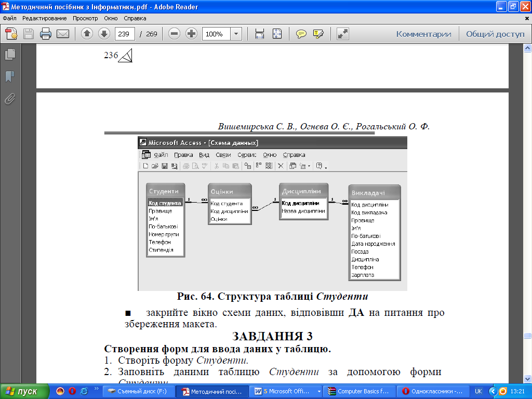This screenshot has height=399, width=532.
Task: Switch to Computer Basics taskbar item
Action: point(359,391)
